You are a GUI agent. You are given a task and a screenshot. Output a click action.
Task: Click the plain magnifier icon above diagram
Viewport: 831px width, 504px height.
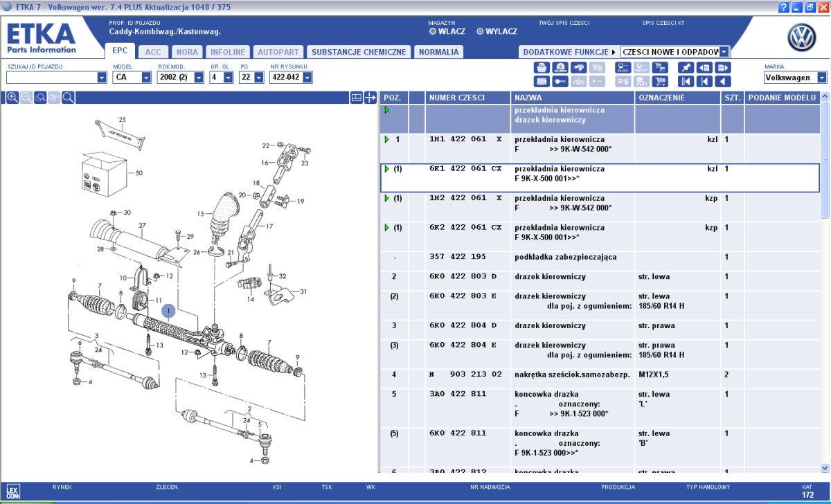[68, 98]
